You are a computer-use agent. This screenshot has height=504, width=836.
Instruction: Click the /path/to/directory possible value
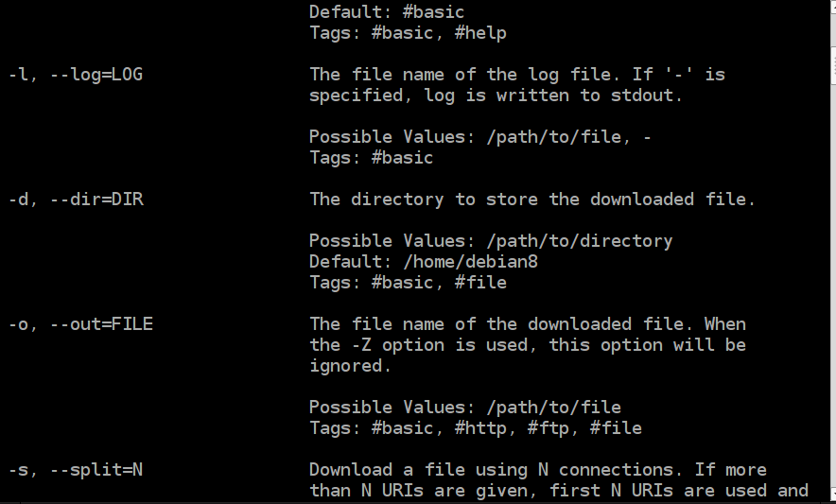tap(579, 241)
